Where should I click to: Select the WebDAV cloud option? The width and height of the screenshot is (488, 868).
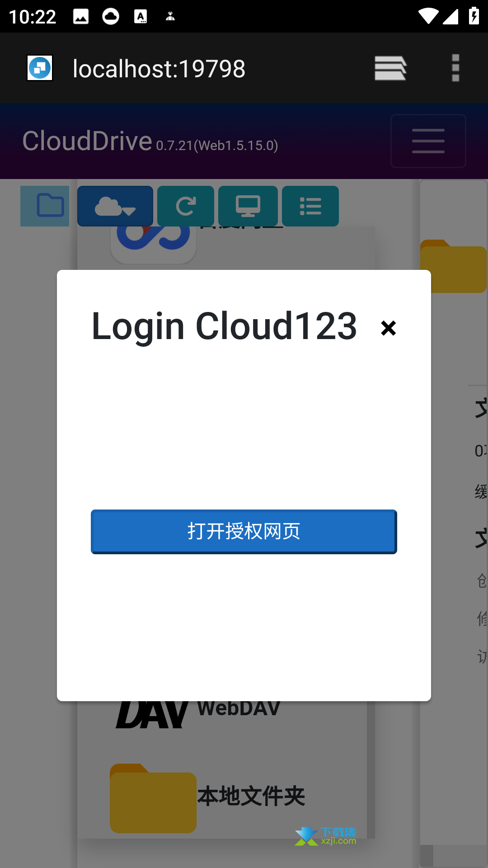point(239,709)
